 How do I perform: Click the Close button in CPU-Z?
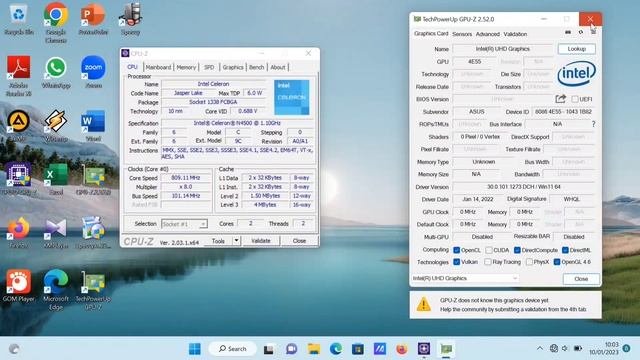point(299,241)
